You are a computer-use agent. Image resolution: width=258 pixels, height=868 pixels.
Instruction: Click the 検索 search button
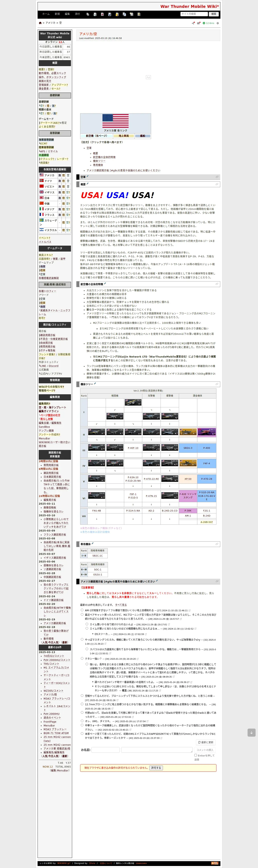(x=214, y=14)
